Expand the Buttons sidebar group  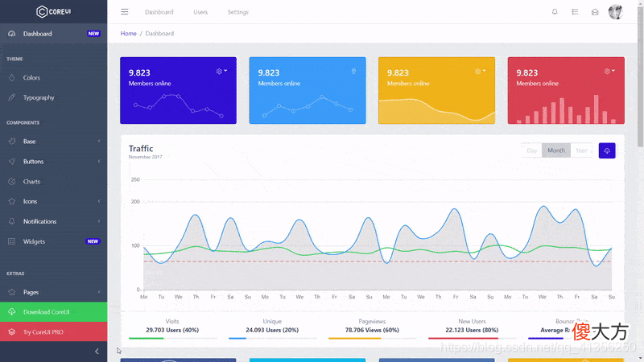pyautogui.click(x=53, y=162)
